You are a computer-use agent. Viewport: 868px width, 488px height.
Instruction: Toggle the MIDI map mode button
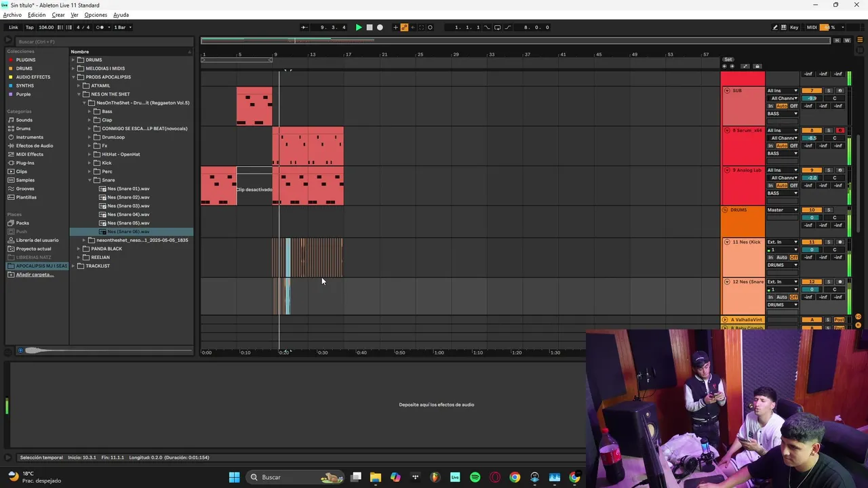coord(812,27)
